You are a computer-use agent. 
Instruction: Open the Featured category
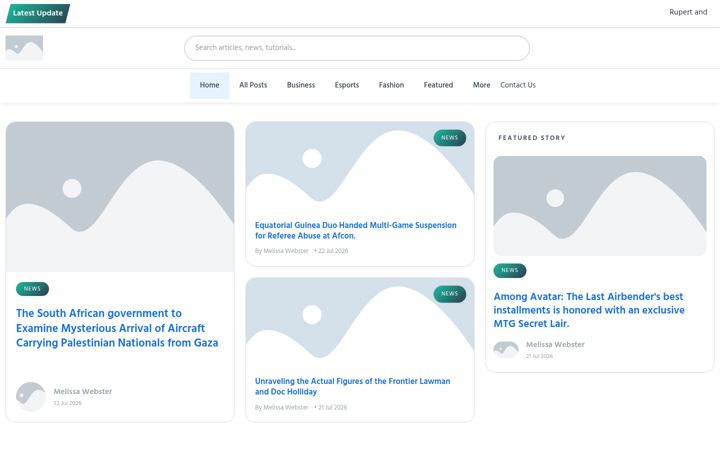438,85
